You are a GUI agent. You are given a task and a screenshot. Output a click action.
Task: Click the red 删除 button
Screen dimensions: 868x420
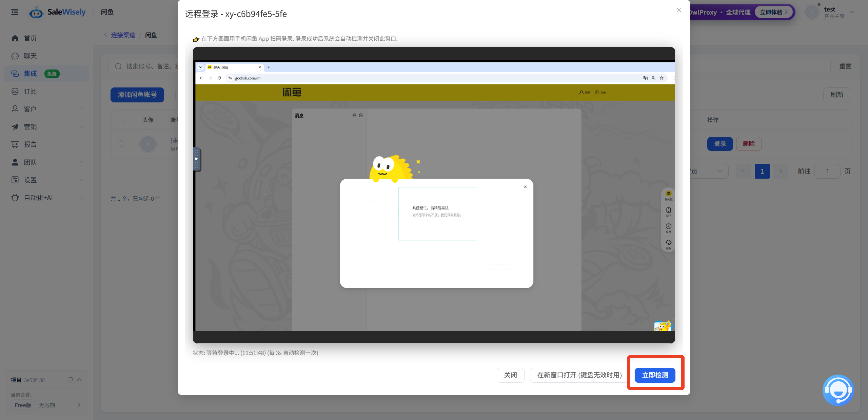click(749, 144)
